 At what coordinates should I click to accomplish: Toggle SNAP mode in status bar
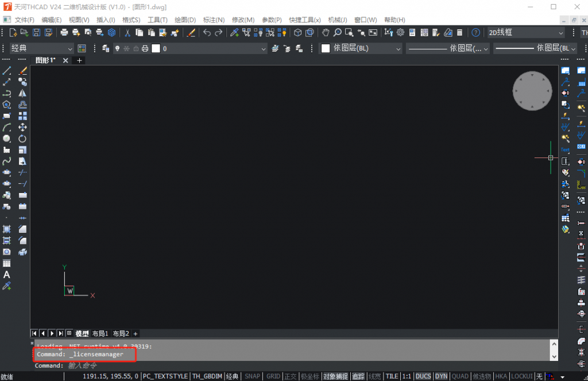tap(252, 376)
